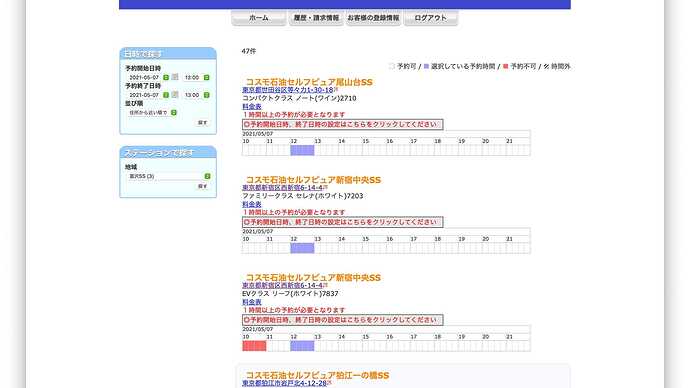This screenshot has height=388, width=690.
Task: Open calendar picker for reservation start date
Action: (175, 77)
